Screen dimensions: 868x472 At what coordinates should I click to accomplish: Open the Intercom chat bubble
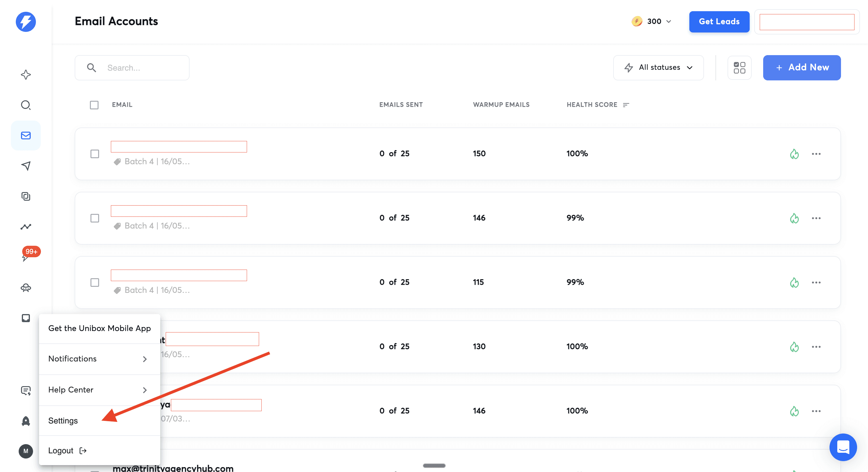point(843,447)
